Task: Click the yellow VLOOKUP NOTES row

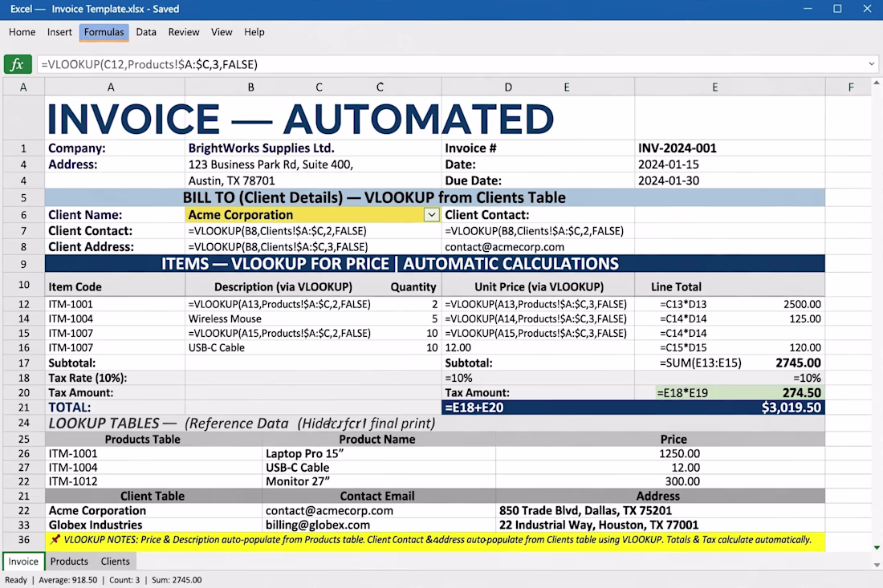Action: [435, 540]
